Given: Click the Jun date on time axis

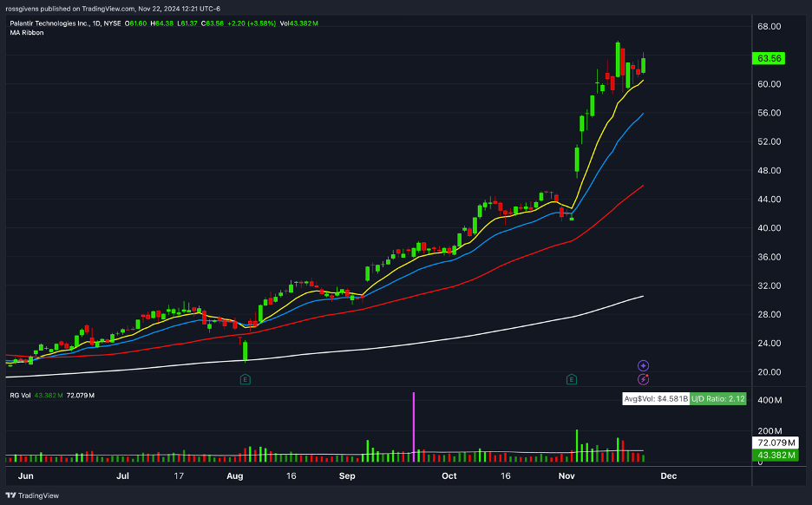Looking at the screenshot, I should 25,476.
